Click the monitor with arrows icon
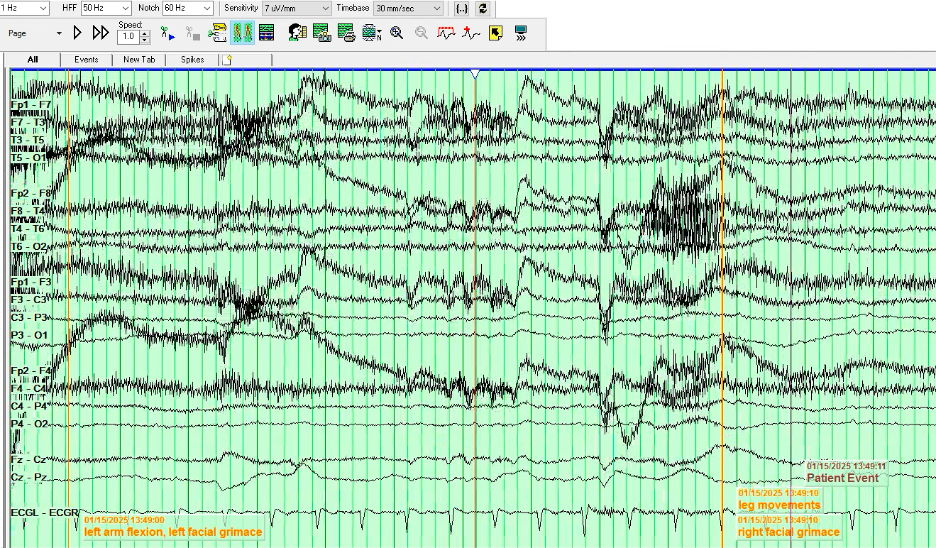 (520, 33)
